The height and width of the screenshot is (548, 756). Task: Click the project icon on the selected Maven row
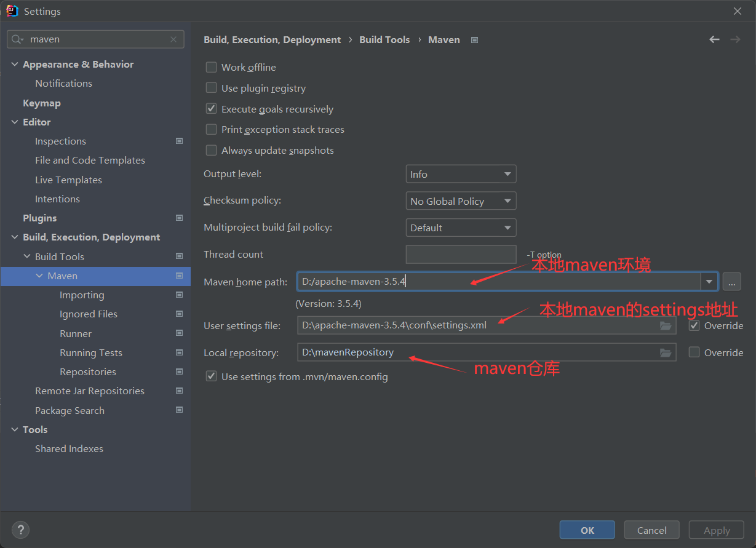pyautogui.click(x=180, y=276)
